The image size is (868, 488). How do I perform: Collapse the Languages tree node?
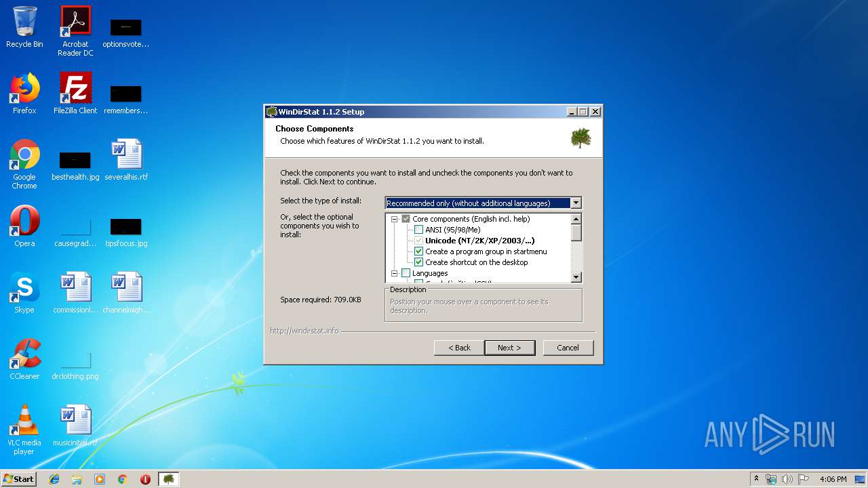point(394,273)
